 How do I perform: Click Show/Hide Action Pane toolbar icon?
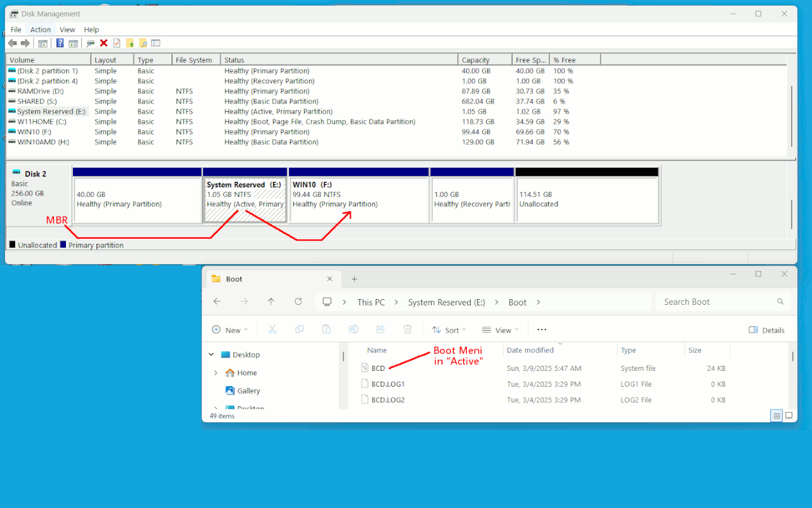click(x=74, y=43)
